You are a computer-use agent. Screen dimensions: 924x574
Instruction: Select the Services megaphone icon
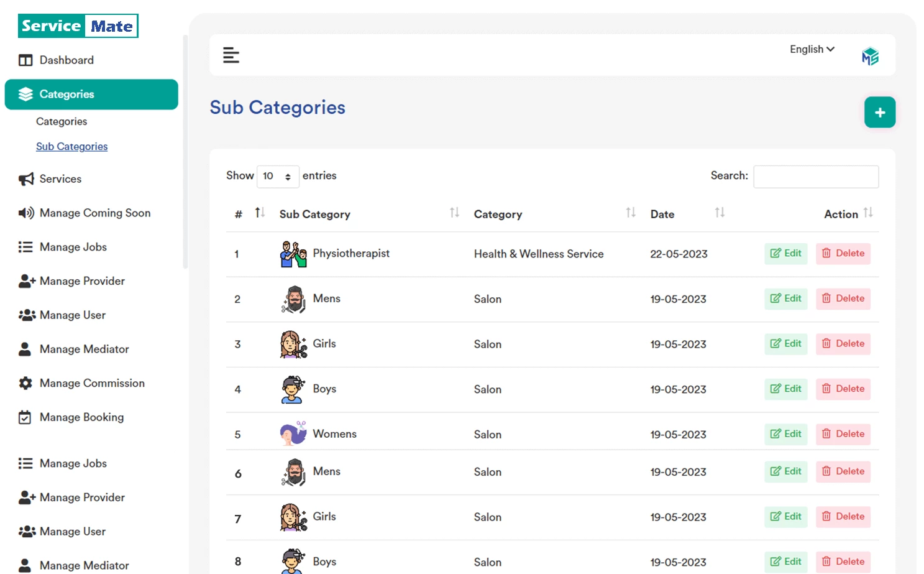pyautogui.click(x=25, y=178)
